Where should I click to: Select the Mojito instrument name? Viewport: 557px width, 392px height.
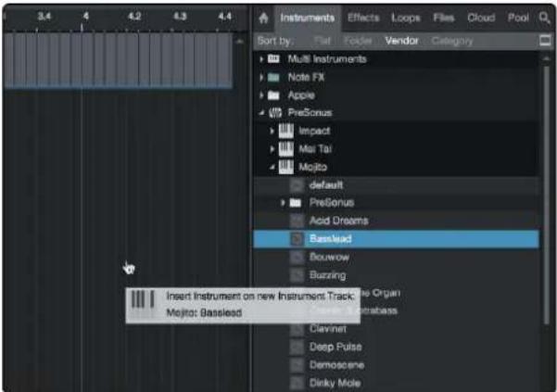(x=312, y=167)
